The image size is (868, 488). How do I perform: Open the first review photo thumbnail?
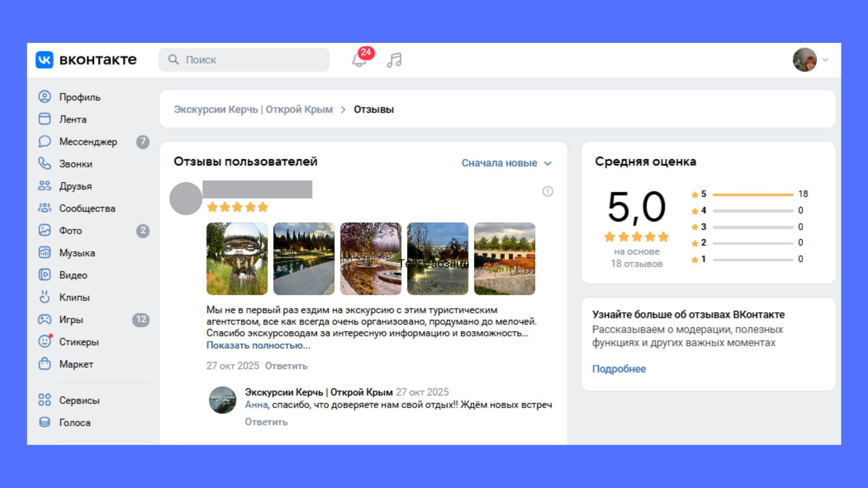237,258
